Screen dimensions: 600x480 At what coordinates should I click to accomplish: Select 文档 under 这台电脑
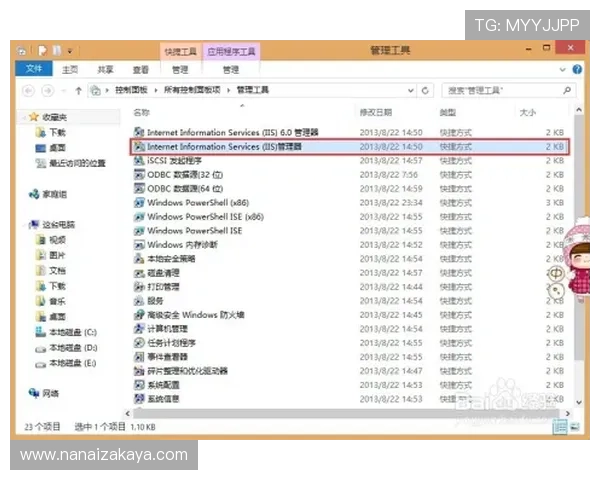pyautogui.click(x=51, y=271)
